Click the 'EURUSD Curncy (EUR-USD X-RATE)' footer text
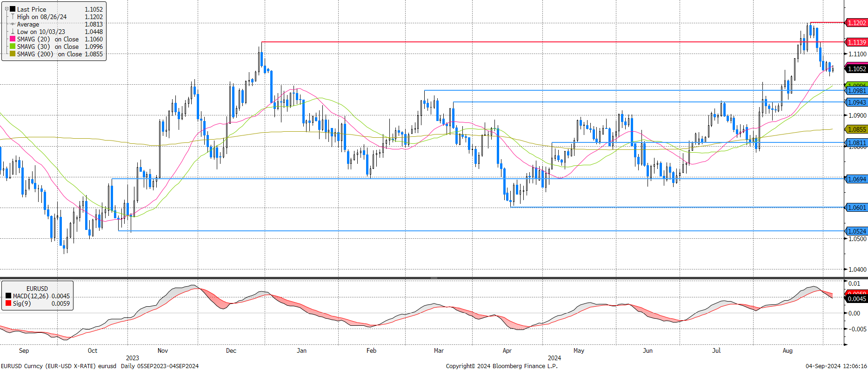Viewport: 868px width, 370px height. (48, 366)
